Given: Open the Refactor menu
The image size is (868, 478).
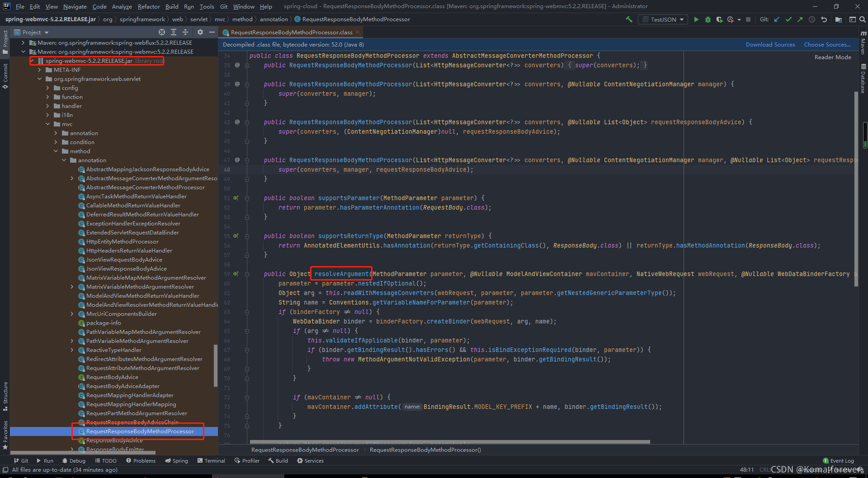Looking at the screenshot, I should (149, 6).
